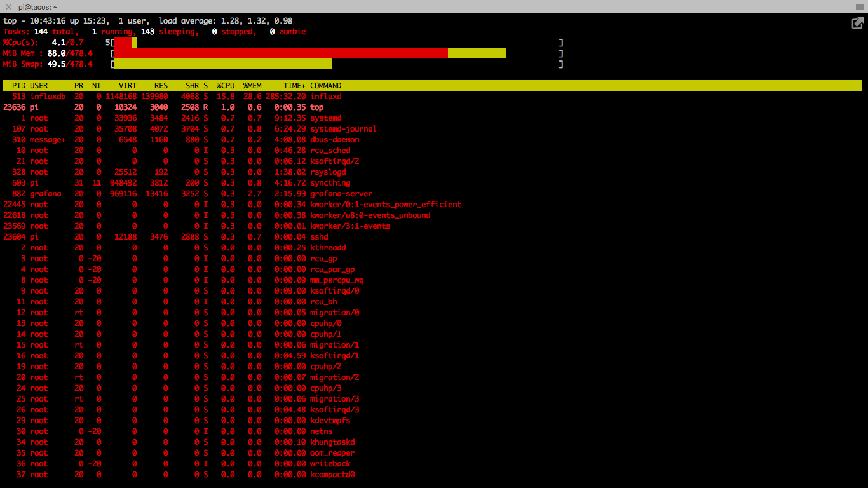Click the load average values text
Screen dimensions: 868x488
(x=257, y=21)
